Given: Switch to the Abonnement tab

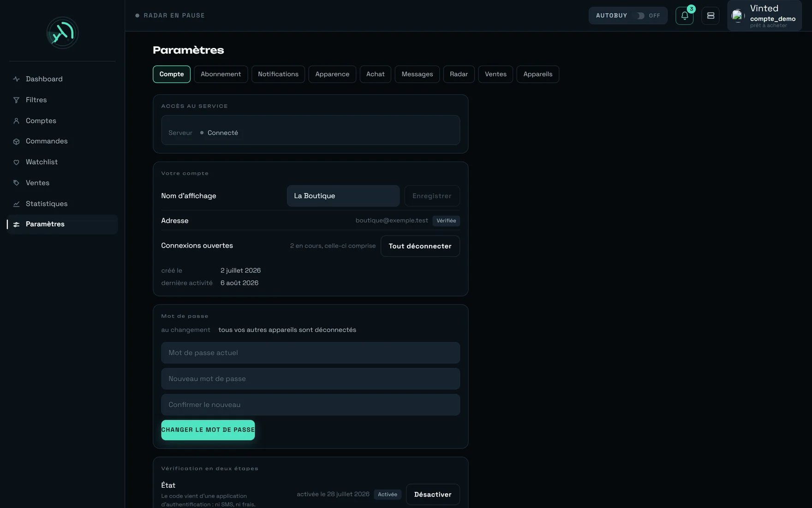Looking at the screenshot, I should (221, 74).
